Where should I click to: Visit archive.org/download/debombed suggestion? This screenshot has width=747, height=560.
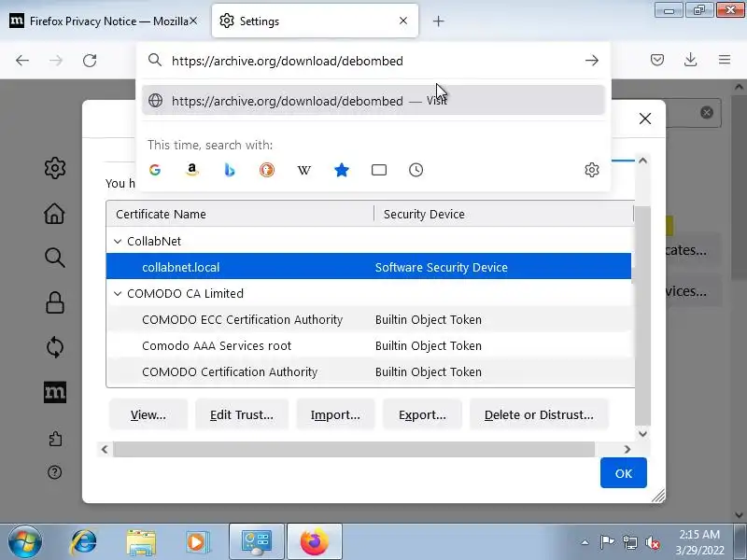[x=373, y=101]
